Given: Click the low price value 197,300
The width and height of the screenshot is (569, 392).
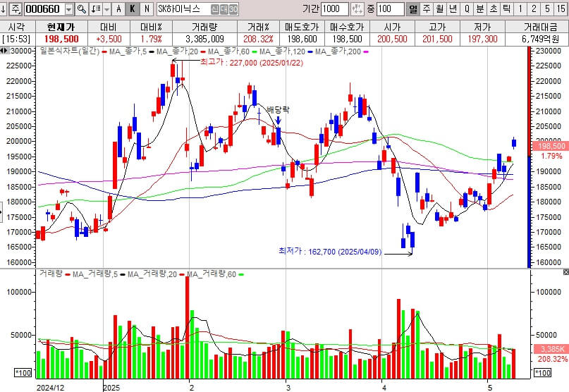Looking at the screenshot, I should (x=482, y=39).
